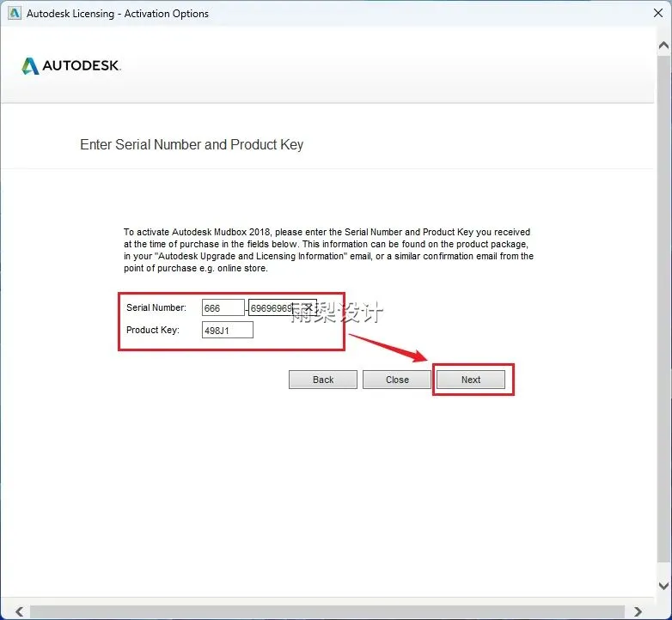Click the Autodesk app icon in the title bar
Image resolution: width=672 pixels, height=620 pixels.
(15, 13)
